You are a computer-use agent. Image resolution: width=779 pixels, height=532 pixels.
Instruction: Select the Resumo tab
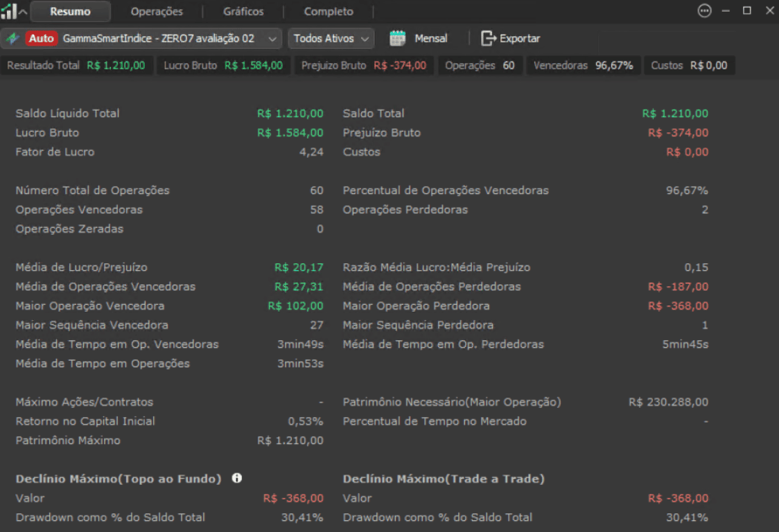70,11
